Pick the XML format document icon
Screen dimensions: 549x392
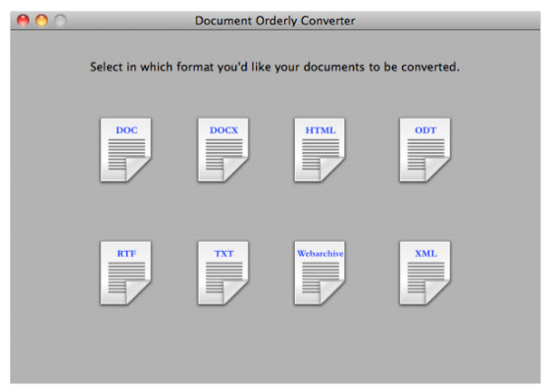click(425, 273)
